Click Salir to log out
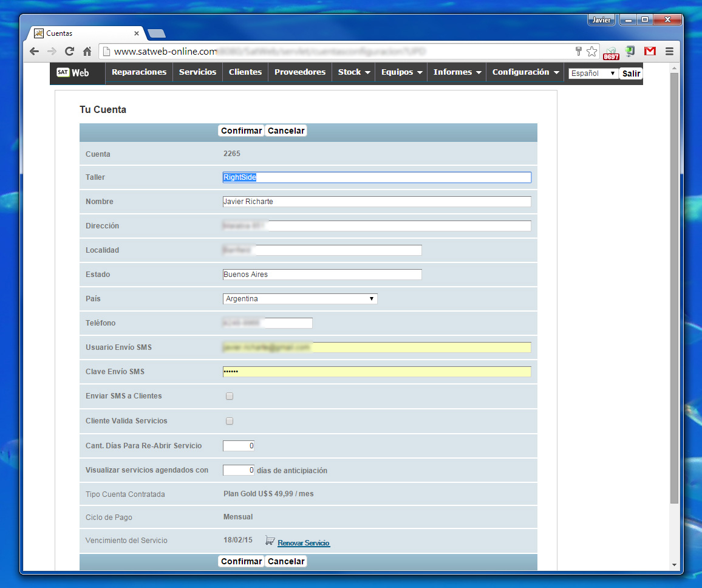This screenshot has width=702, height=588. 631,73
